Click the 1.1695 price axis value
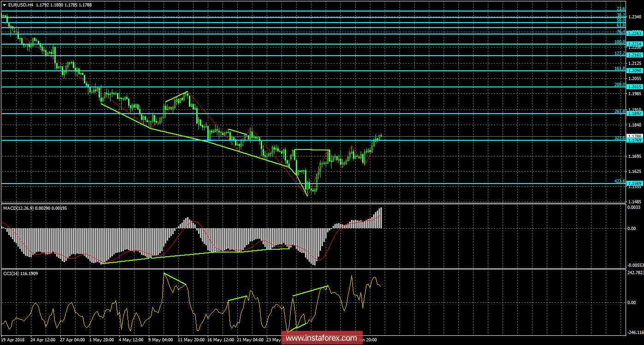This screenshot has width=644, height=345. pos(635,156)
